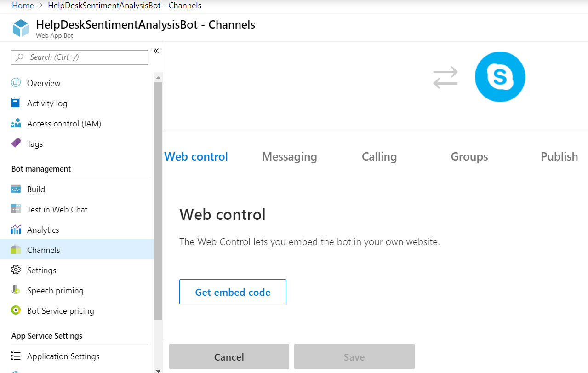Click the Web App Bot subtitle
The image size is (588, 373).
54,35
